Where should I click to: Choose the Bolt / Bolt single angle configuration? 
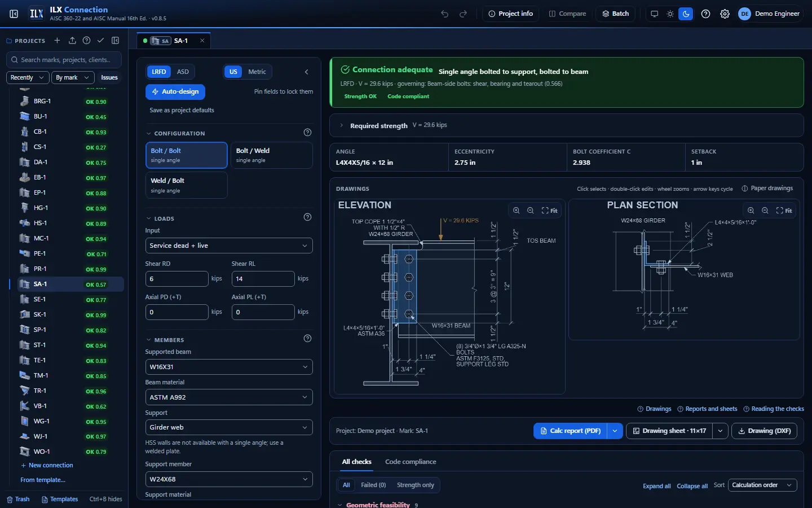(187, 155)
